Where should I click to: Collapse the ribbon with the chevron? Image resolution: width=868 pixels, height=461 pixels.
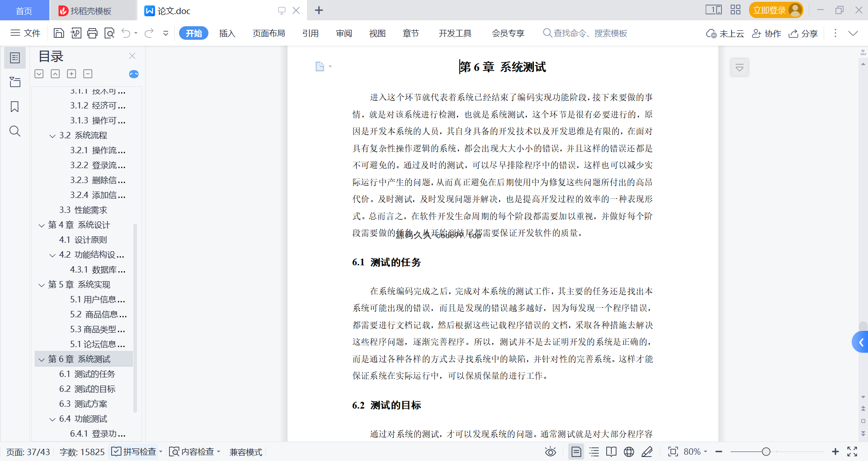pyautogui.click(x=853, y=33)
